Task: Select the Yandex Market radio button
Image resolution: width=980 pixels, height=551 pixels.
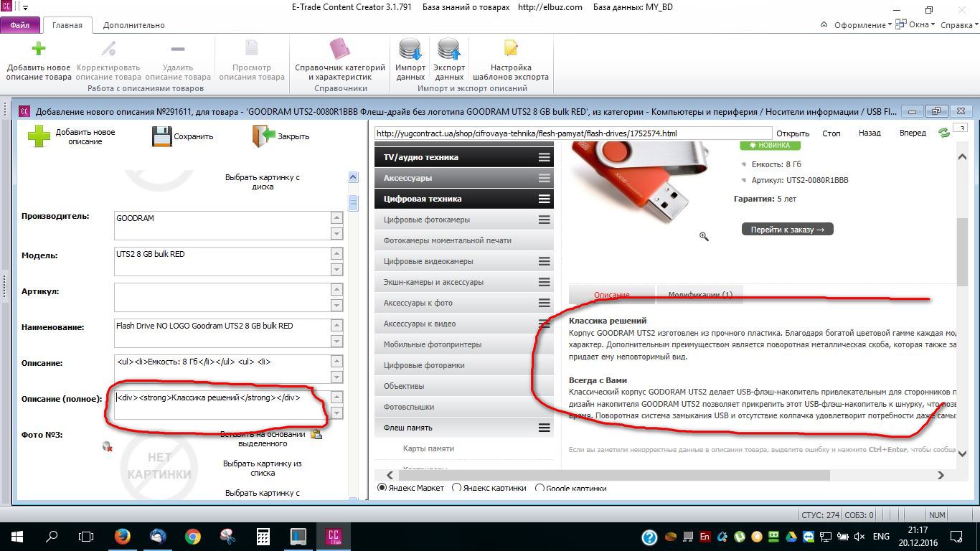Action: click(x=382, y=488)
